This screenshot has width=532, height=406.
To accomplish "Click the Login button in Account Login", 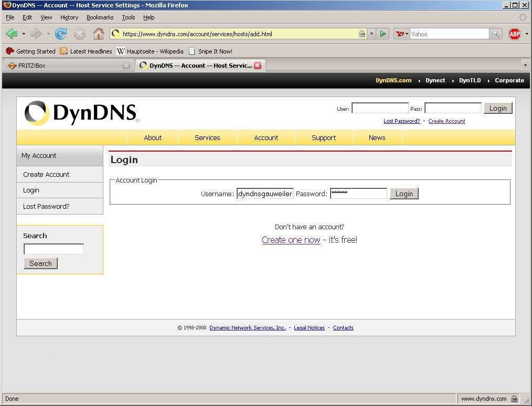I will (x=404, y=194).
